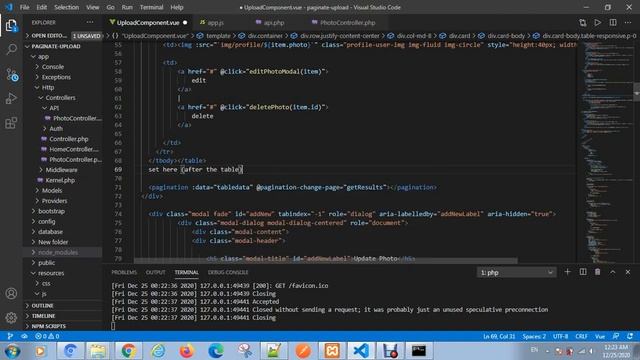640x360 pixels.
Task: Open the File menu
Action: click(x=24, y=7)
